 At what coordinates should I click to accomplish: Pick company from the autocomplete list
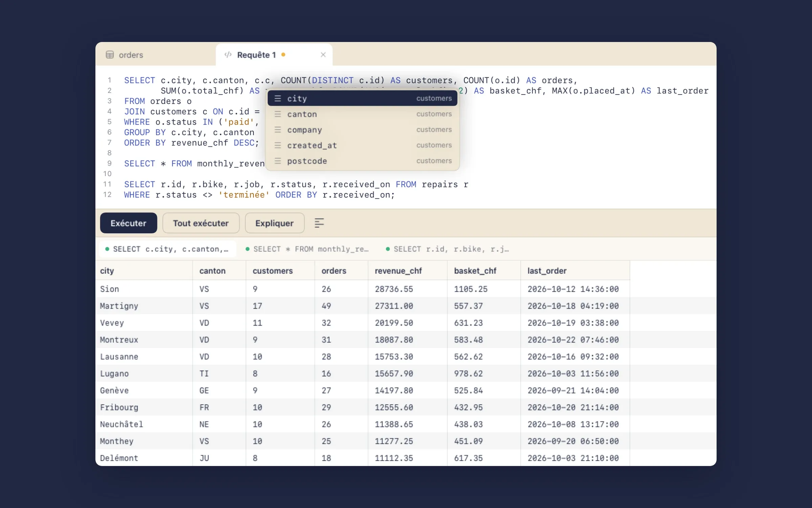click(x=362, y=130)
